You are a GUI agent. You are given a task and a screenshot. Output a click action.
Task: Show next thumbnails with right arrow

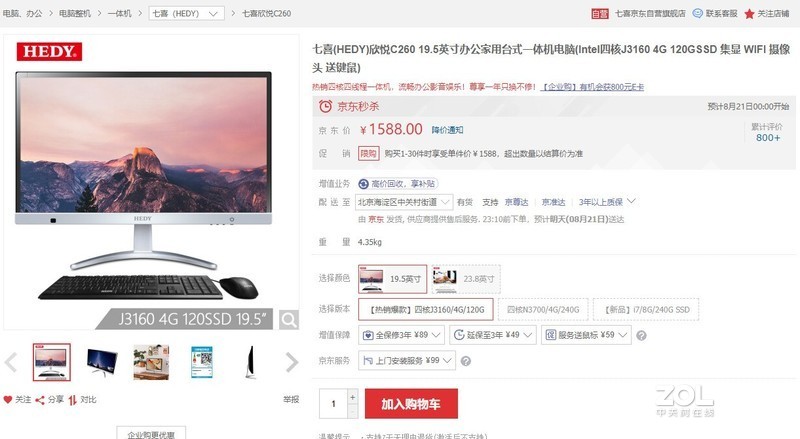click(291, 362)
